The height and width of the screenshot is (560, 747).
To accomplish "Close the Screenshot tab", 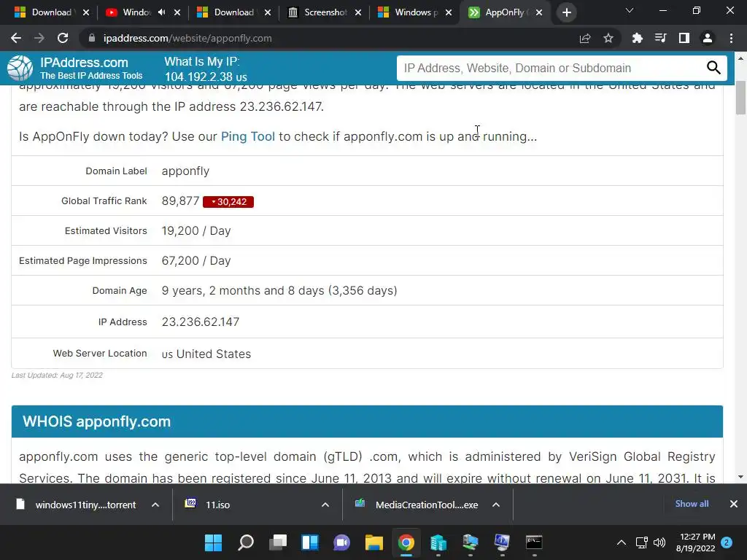I will pyautogui.click(x=358, y=13).
